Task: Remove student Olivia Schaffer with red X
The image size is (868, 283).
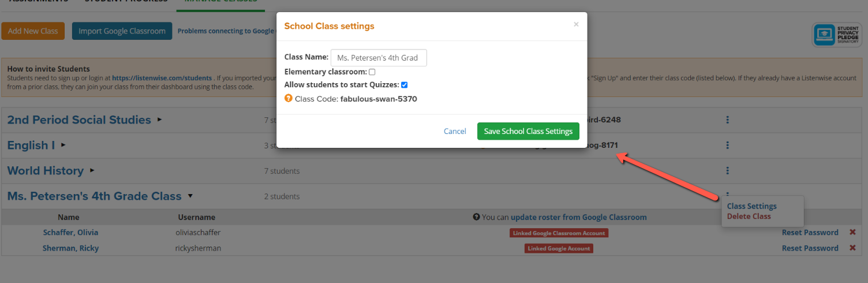Action: coord(852,232)
